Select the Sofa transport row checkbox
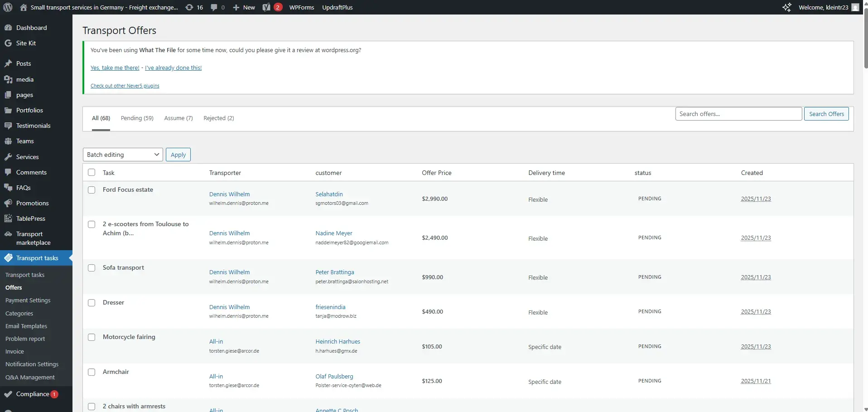This screenshot has height=412, width=868. pyautogui.click(x=92, y=268)
